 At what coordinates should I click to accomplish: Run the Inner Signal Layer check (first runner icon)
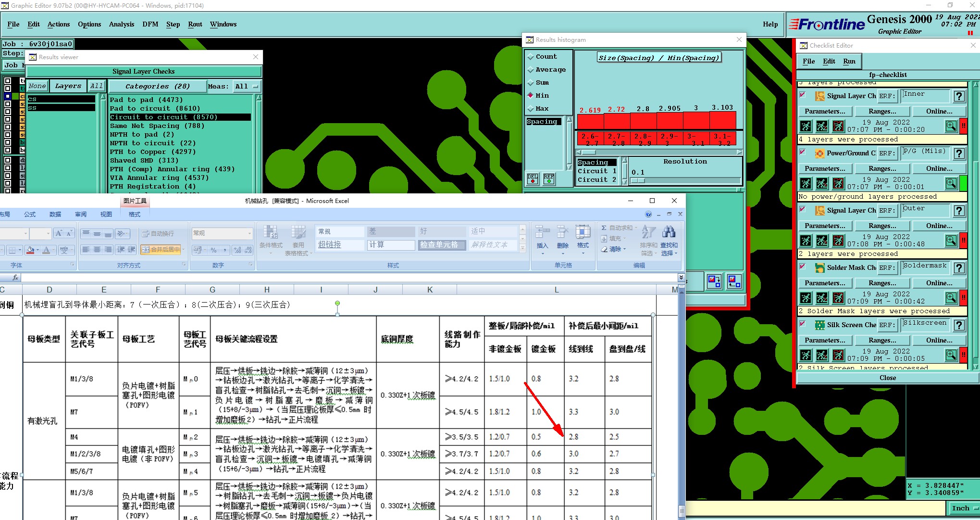pos(806,126)
